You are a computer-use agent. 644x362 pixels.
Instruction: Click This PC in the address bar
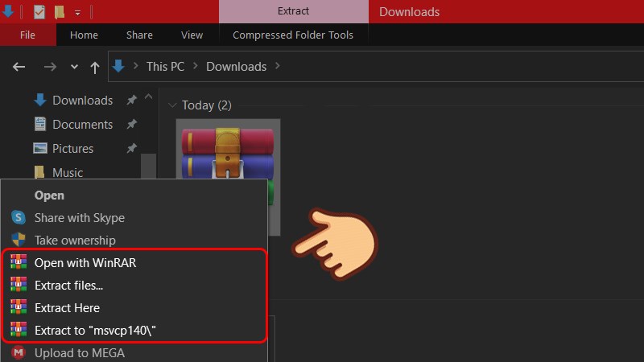165,67
